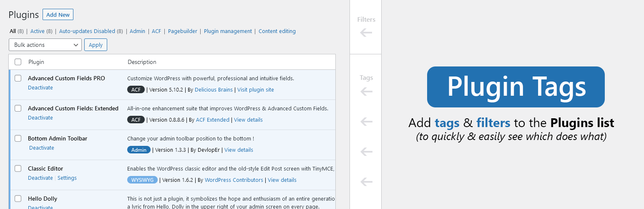Click Hello Dolly plugin name

(x=43, y=199)
